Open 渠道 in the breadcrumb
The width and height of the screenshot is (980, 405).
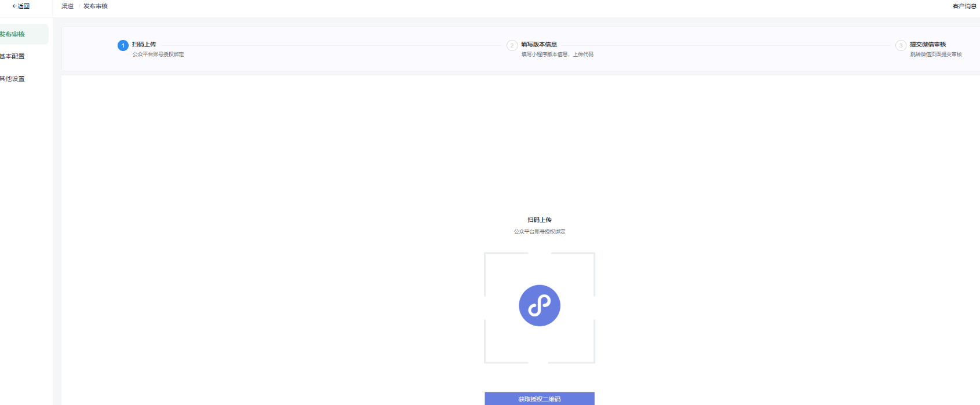(x=67, y=6)
